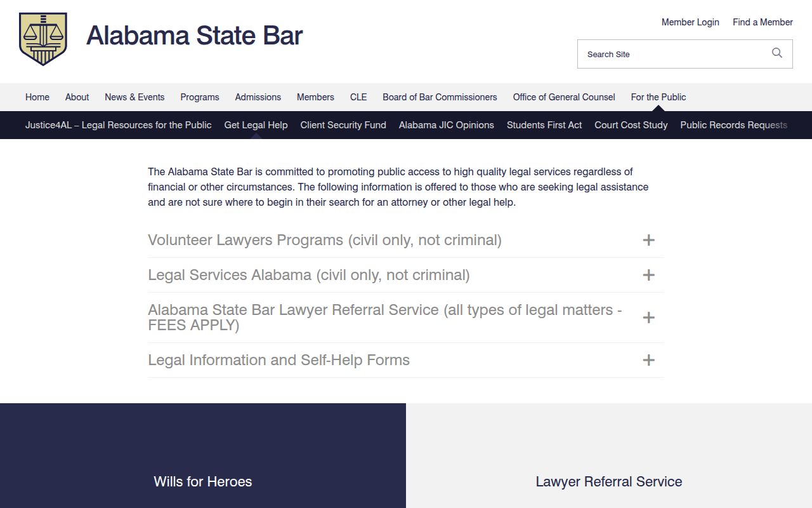Open Students First Act submenu link

pos(544,125)
